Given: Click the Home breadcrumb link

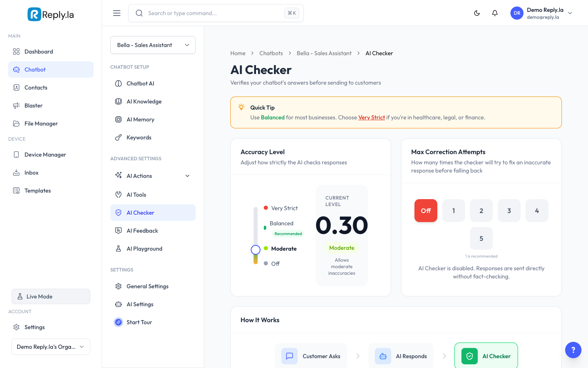Looking at the screenshot, I should (238, 53).
